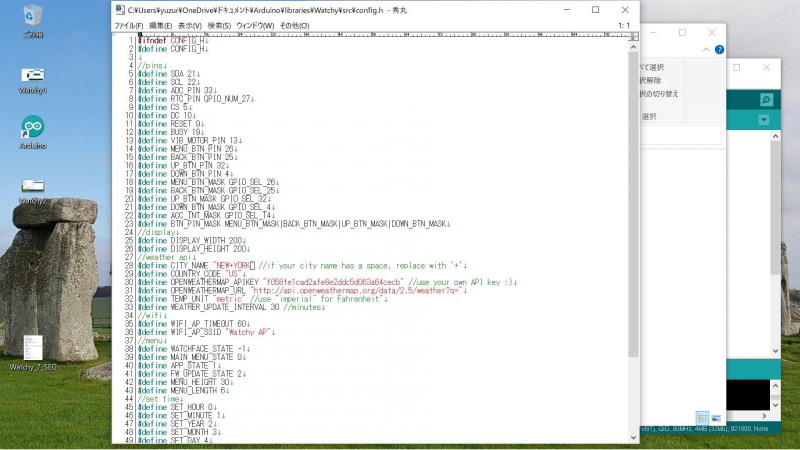Screen dimensions: 800x450
Task: Switch Explorer to large thumbnails view
Action: point(716,418)
